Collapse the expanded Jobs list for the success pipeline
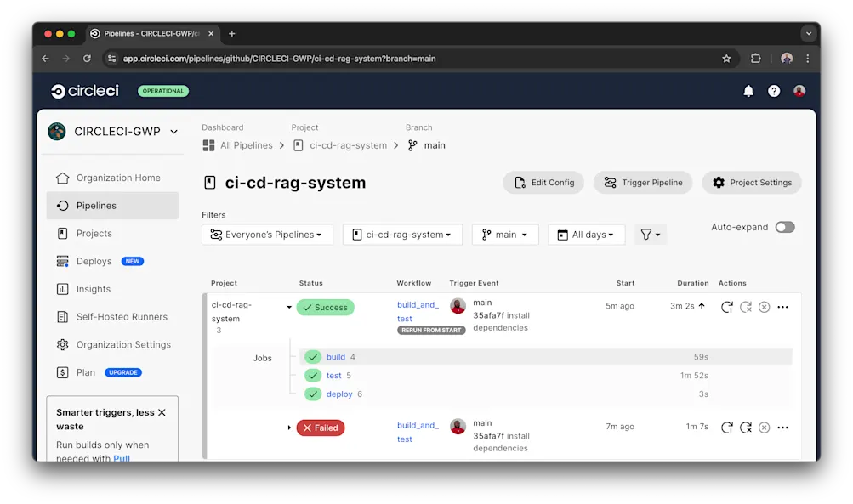The height and width of the screenshot is (504, 853). coord(290,309)
